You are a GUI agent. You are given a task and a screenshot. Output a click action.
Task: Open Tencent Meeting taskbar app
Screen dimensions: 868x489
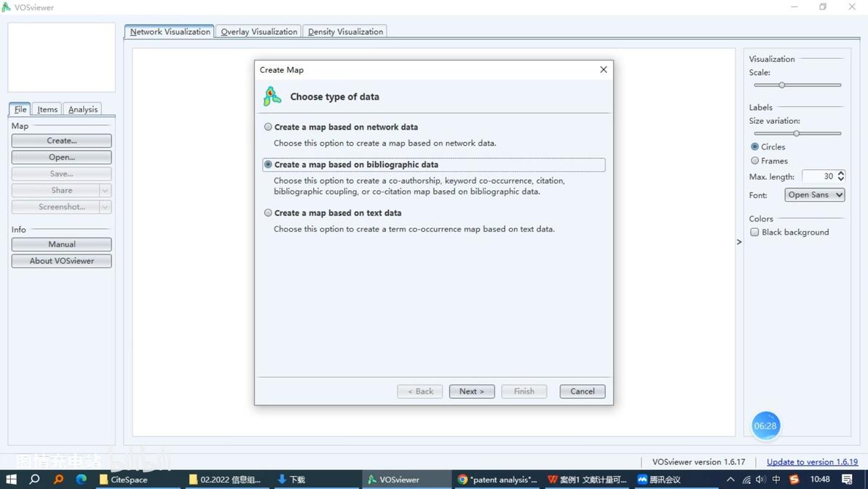click(x=659, y=480)
